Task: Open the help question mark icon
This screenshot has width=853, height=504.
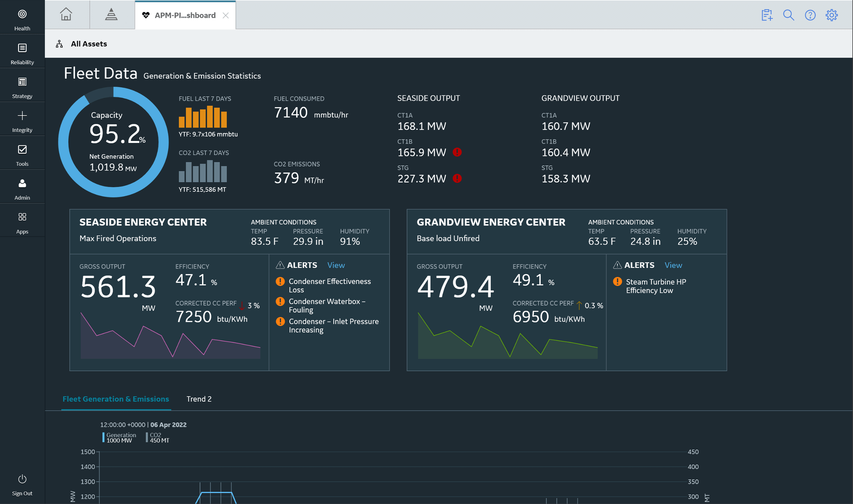Action: [810, 15]
